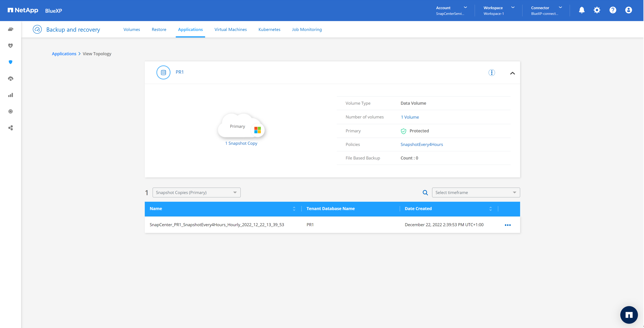This screenshot has width=644, height=328.
Task: Open the NetApp chat bubble button
Action: [x=629, y=315]
